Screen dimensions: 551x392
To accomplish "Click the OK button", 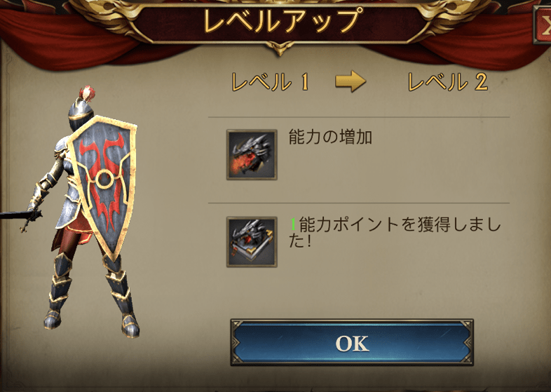I will tap(352, 342).
